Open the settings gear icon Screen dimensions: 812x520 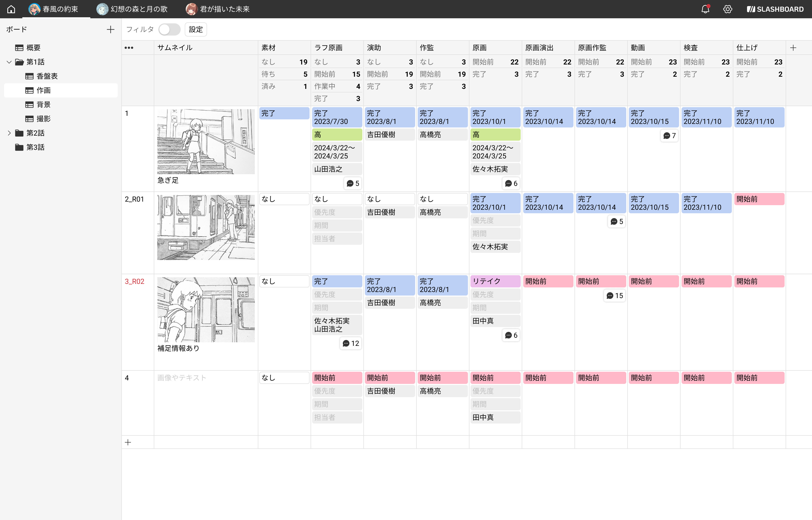728,9
